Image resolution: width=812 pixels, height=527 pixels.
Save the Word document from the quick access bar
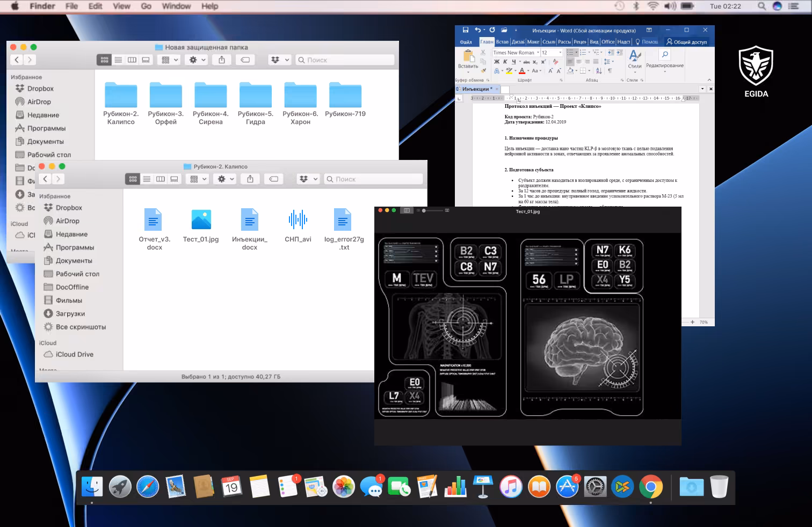point(466,30)
